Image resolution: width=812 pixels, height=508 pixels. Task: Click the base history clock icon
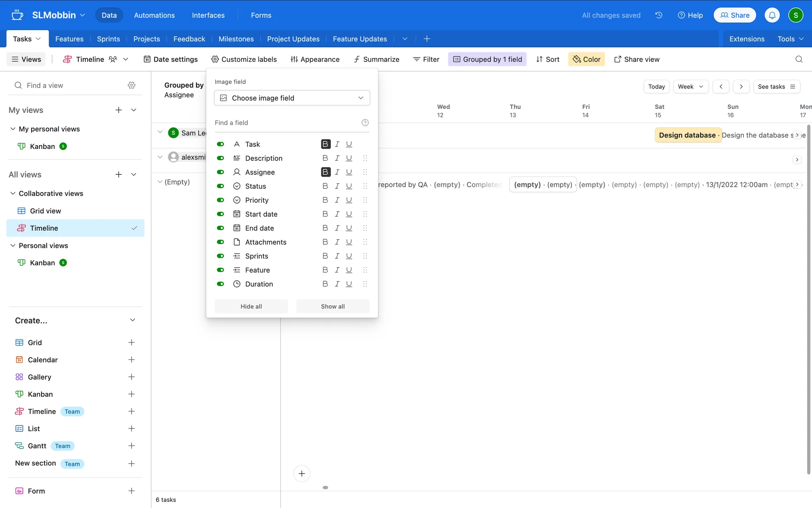click(x=658, y=15)
